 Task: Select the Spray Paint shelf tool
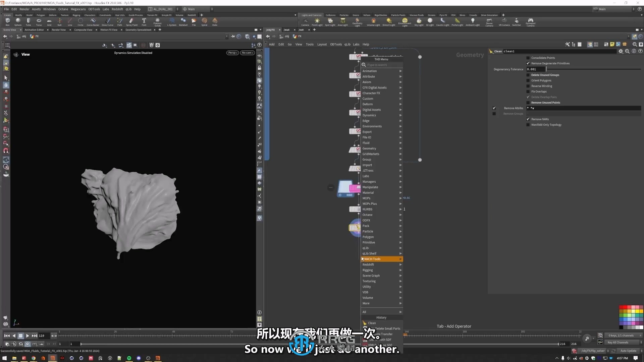[x=132, y=22]
